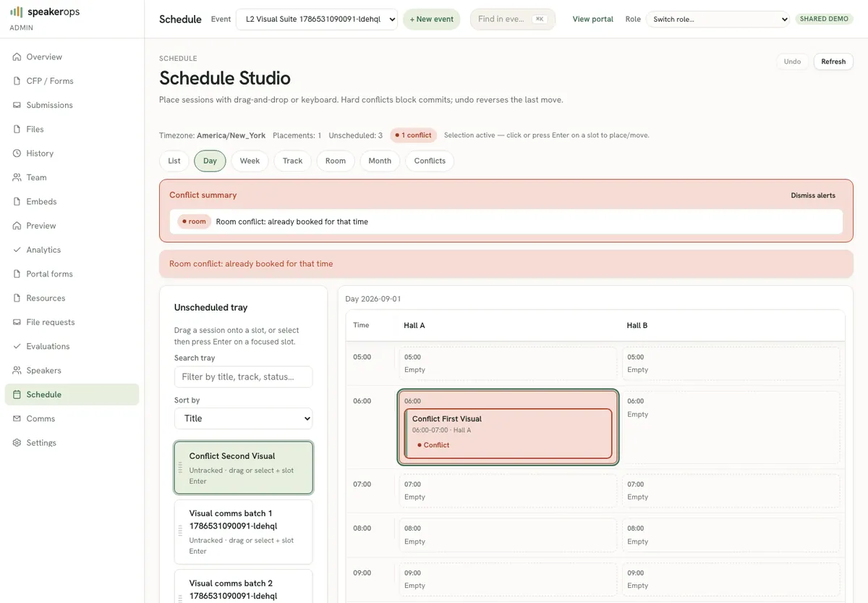This screenshot has width=868, height=603.
Task: Switch to the Week view tab
Action: [250, 161]
